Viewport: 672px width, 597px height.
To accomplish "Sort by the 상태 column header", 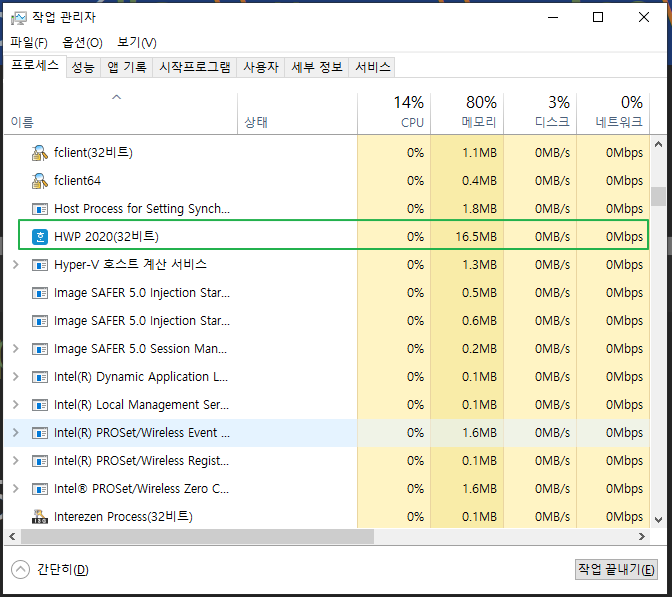I will pos(297,114).
